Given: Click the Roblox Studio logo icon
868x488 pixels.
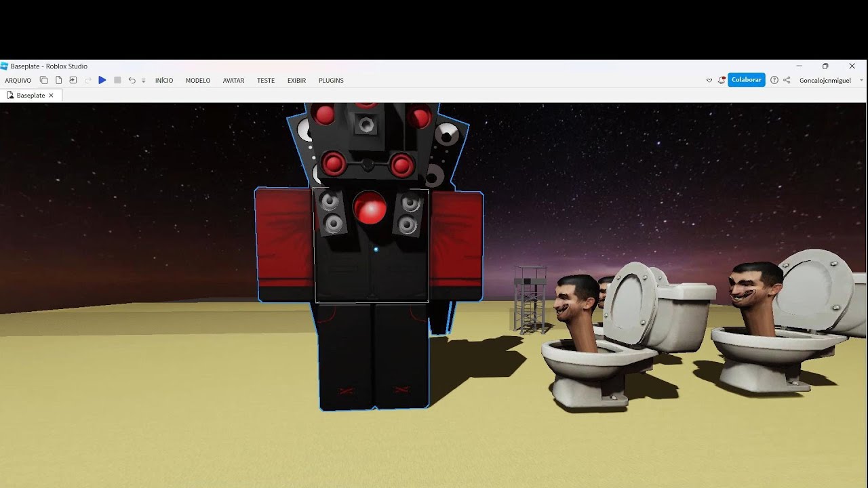Looking at the screenshot, I should (4, 66).
